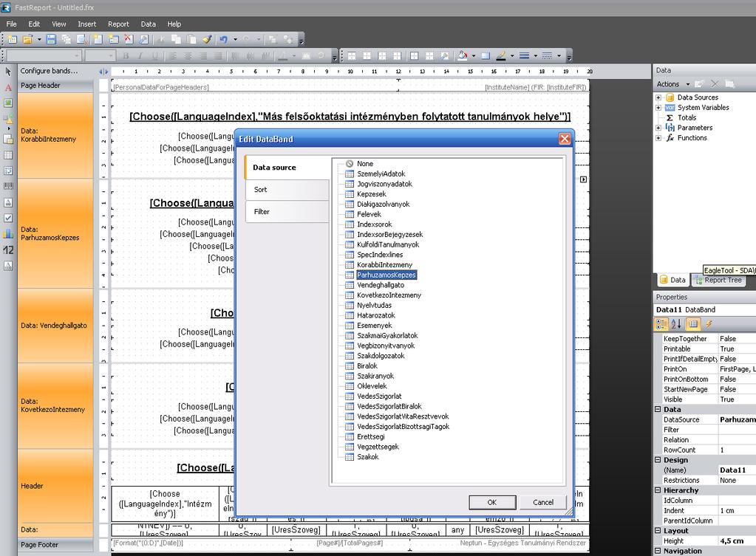Select the checkbox object tool in toolbox
The height and width of the screenshot is (556, 756).
[8, 219]
